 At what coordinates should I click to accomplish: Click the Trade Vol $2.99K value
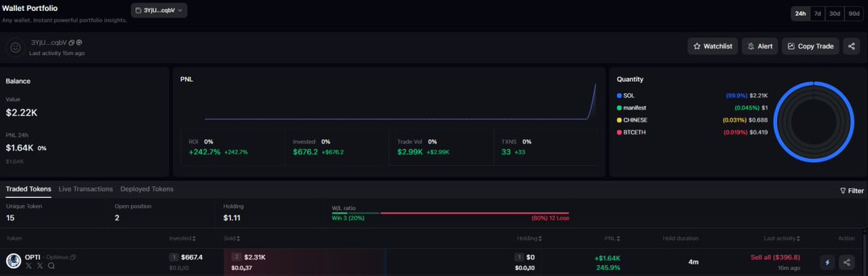pyautogui.click(x=411, y=152)
